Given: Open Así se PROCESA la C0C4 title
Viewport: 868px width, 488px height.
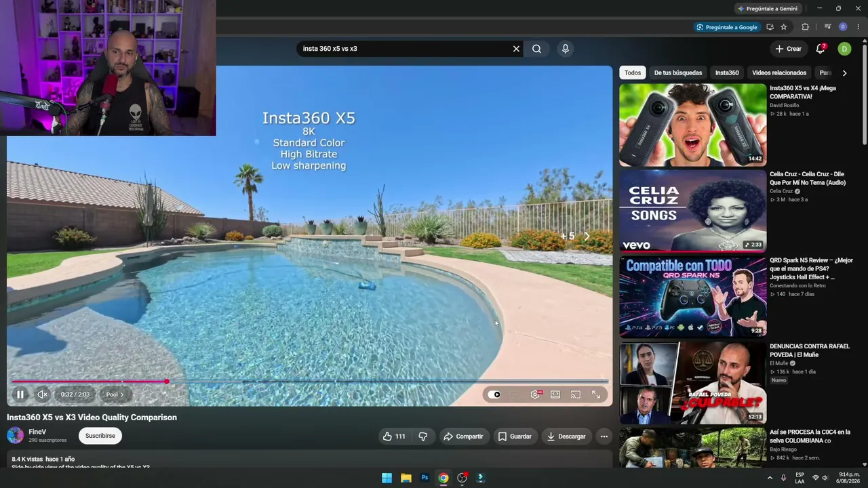Looking at the screenshot, I should pyautogui.click(x=810, y=436).
